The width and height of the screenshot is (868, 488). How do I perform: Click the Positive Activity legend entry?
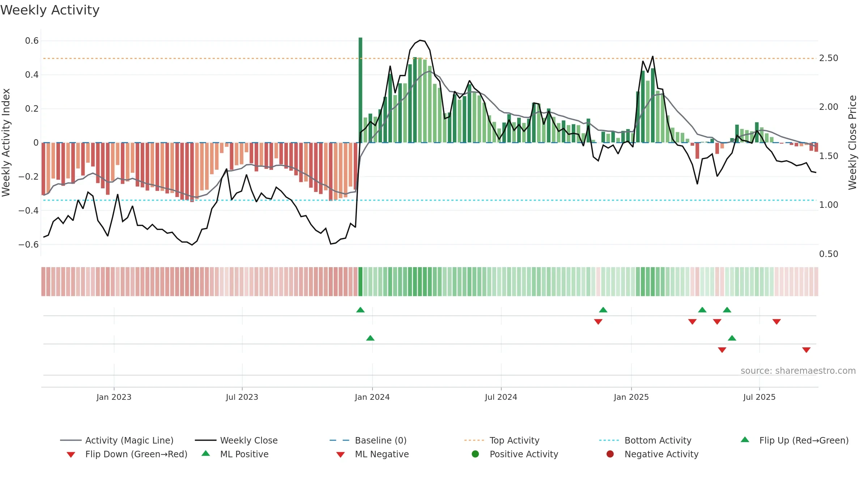[x=515, y=454]
